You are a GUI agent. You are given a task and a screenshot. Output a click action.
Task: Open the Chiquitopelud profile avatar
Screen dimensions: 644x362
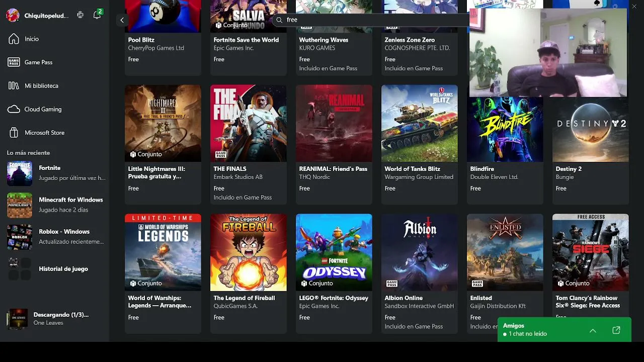point(13,15)
